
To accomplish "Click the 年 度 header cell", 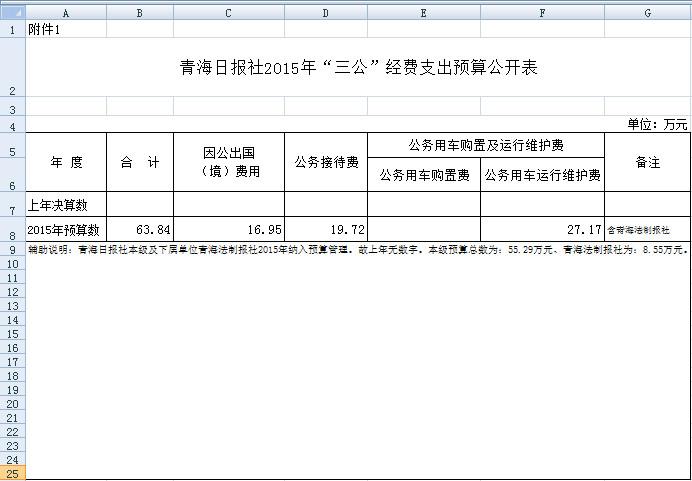I will (x=66, y=162).
